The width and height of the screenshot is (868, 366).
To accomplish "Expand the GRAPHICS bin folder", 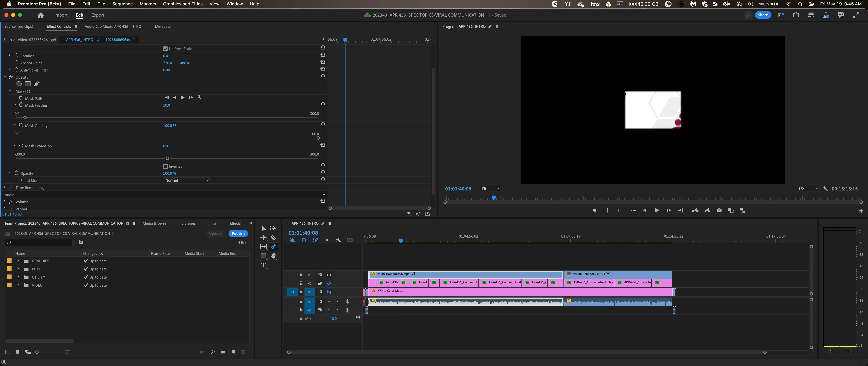I will tap(18, 261).
